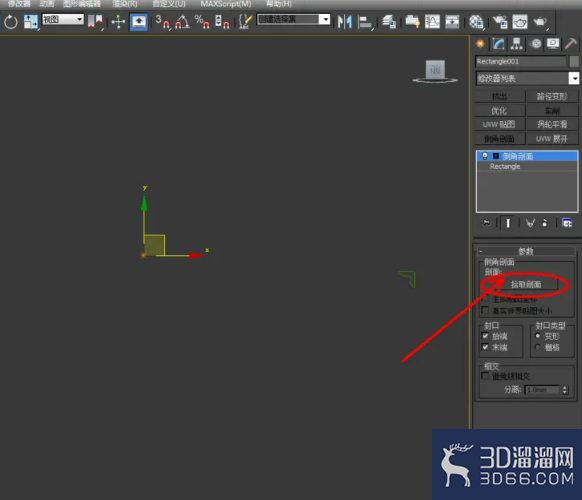Switch to the Modify command panel
The height and width of the screenshot is (500, 582).
pyautogui.click(x=498, y=44)
